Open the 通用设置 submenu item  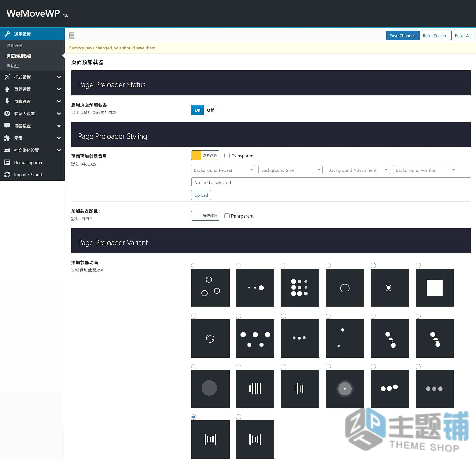click(x=15, y=45)
